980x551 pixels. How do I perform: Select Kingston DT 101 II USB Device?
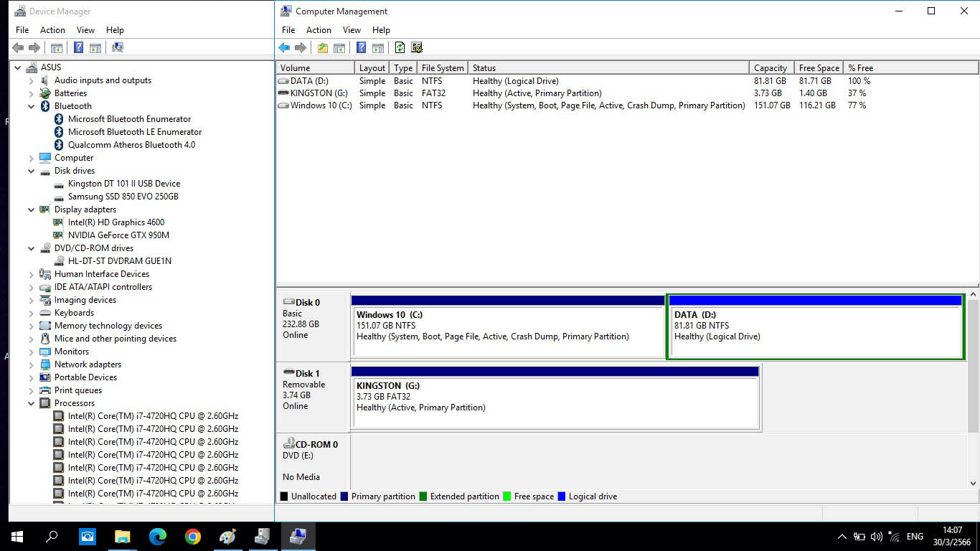tap(123, 184)
